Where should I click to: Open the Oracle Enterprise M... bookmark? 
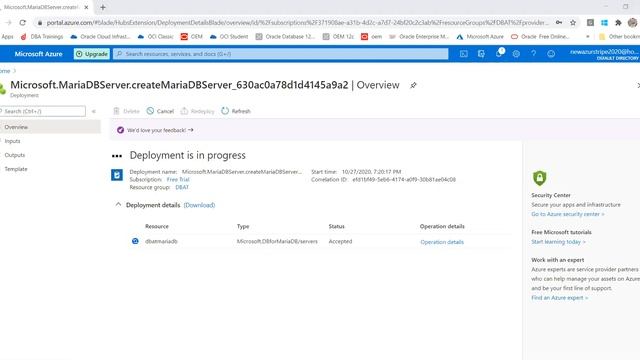click(x=419, y=37)
